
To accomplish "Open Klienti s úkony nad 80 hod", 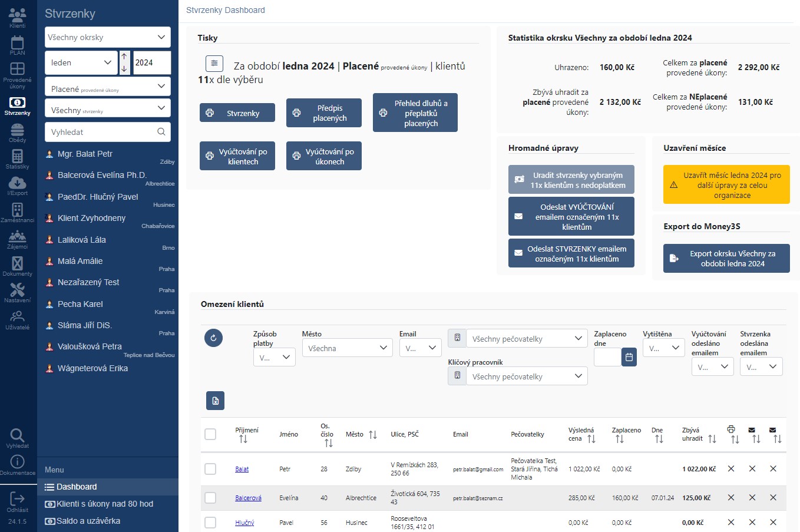I will coord(108,504).
